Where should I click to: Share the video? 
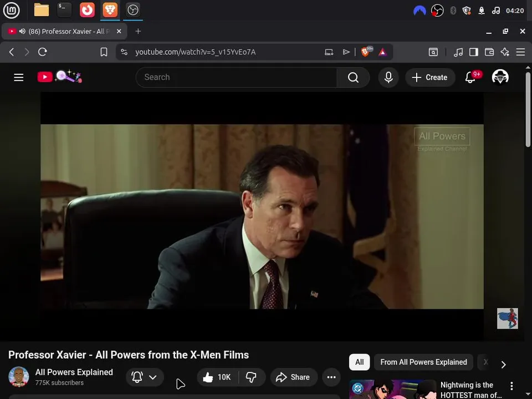294,377
